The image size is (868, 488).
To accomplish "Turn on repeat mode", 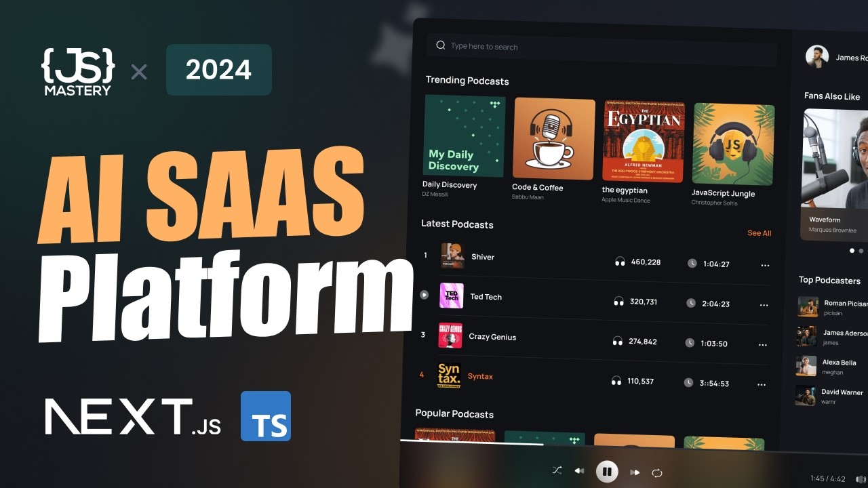I will point(657,472).
